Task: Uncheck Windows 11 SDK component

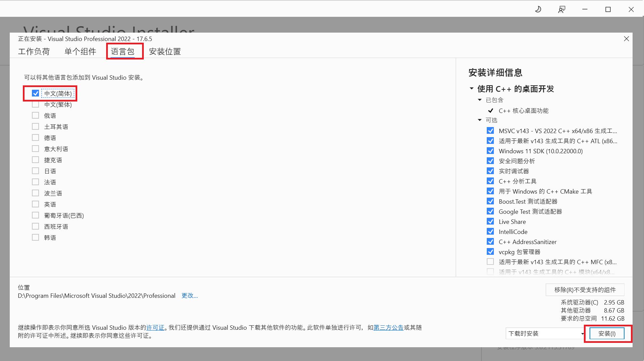Action: point(490,151)
